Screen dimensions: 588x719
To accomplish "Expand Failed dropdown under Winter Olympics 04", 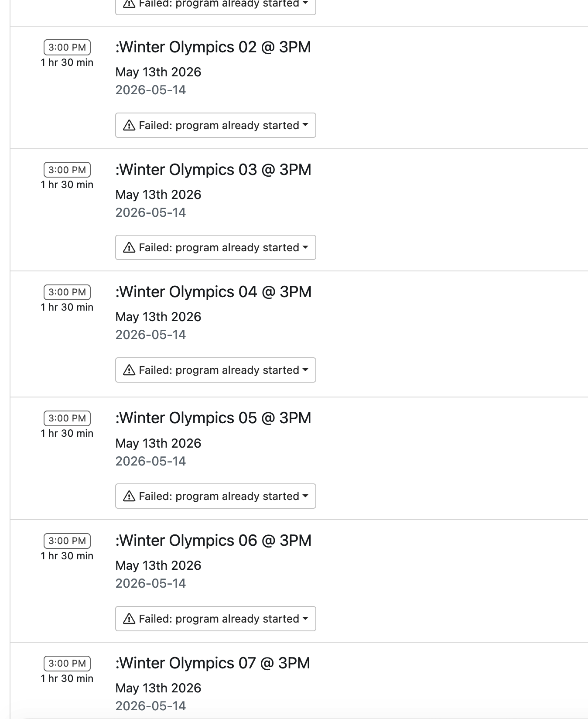I will pyautogui.click(x=215, y=370).
